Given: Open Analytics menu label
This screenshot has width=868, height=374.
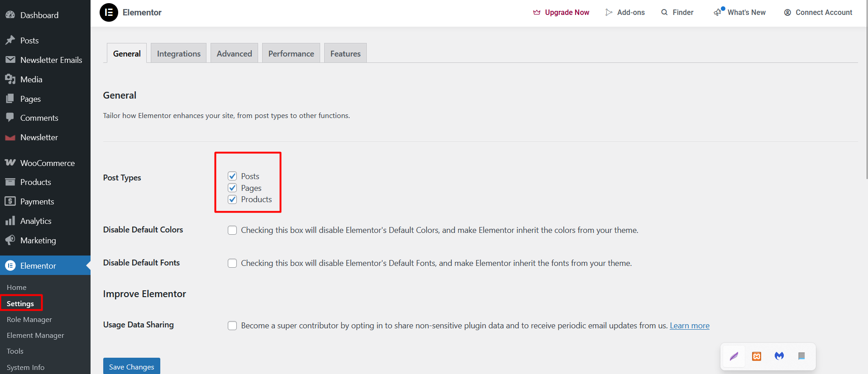Looking at the screenshot, I should [x=36, y=221].
